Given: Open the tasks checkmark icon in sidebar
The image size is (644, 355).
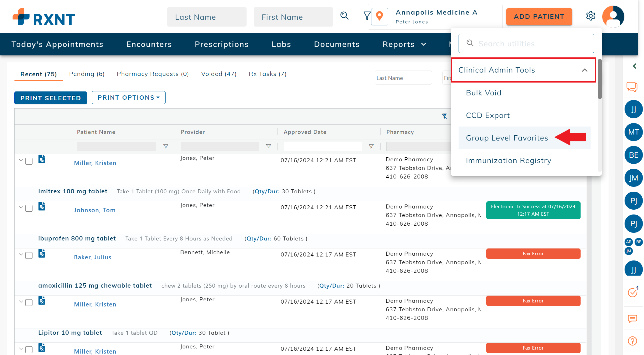Looking at the screenshot, I should pos(633,292).
